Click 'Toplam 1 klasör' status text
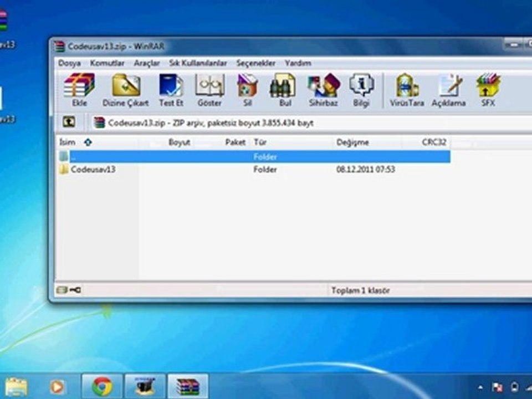This screenshot has height=399, width=532. (x=360, y=290)
